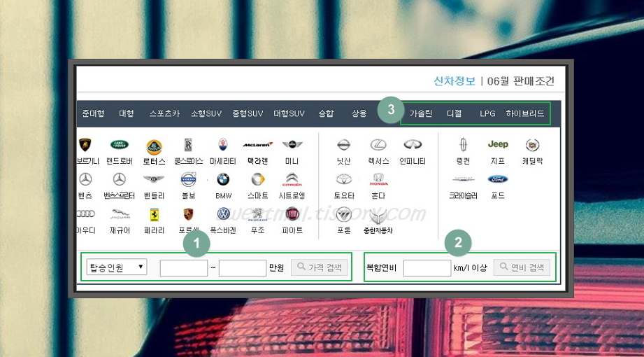Click the 벤틀리 brand label
This screenshot has height=357, width=644.
coord(154,196)
